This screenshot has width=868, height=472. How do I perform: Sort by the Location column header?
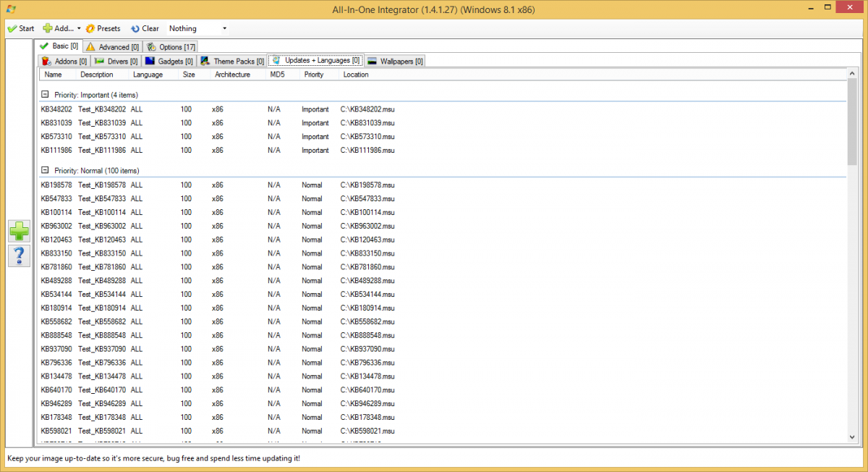click(362, 75)
